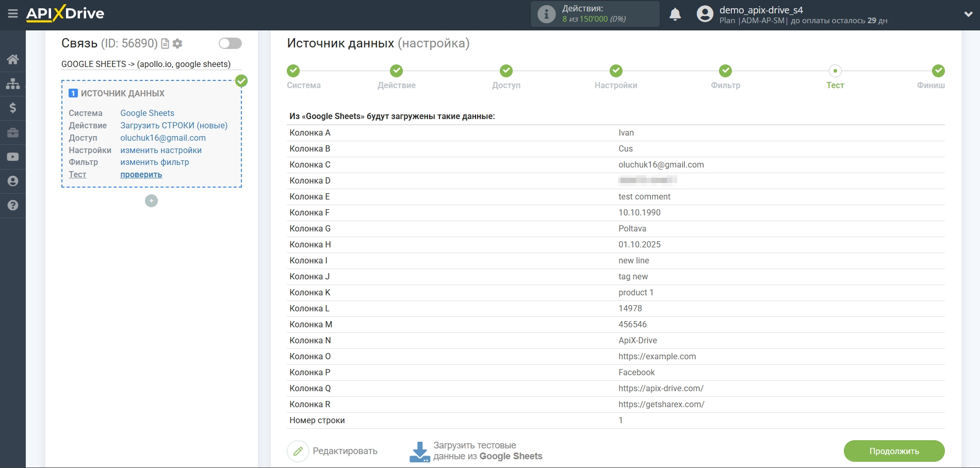Click the Колонка A value Ivan
This screenshot has height=468, width=980.
(626, 132)
